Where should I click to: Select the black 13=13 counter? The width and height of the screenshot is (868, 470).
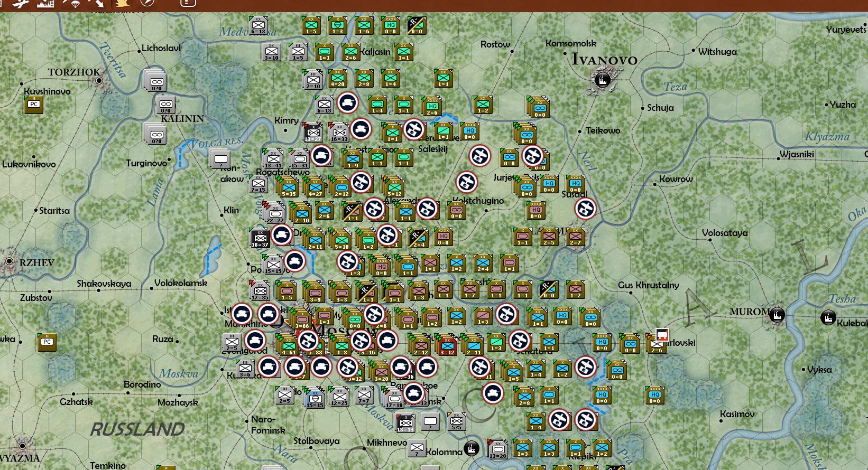point(405,422)
